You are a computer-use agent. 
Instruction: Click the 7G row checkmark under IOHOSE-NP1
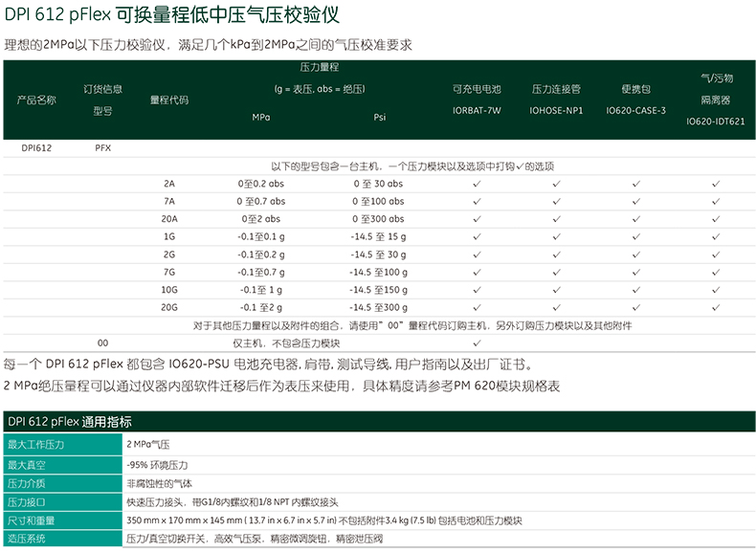556,272
